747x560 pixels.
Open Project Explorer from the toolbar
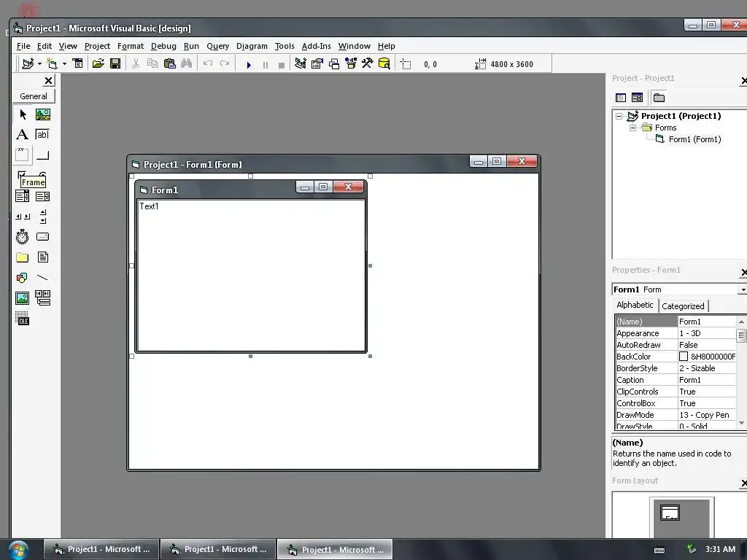300,63
